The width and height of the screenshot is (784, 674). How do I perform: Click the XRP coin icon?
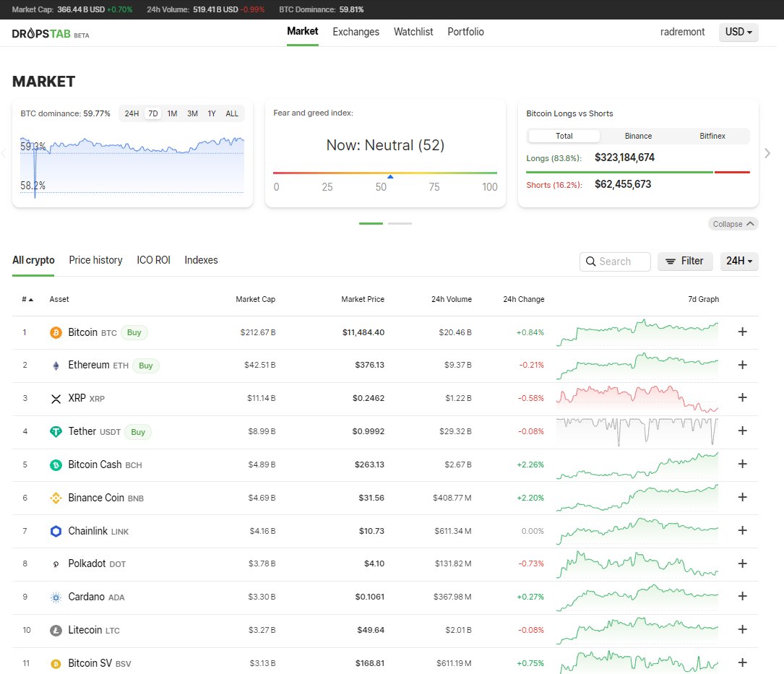(x=56, y=399)
